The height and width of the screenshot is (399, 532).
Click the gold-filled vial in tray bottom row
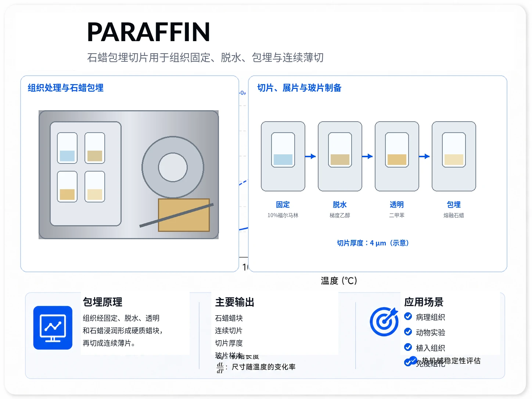(x=67, y=187)
